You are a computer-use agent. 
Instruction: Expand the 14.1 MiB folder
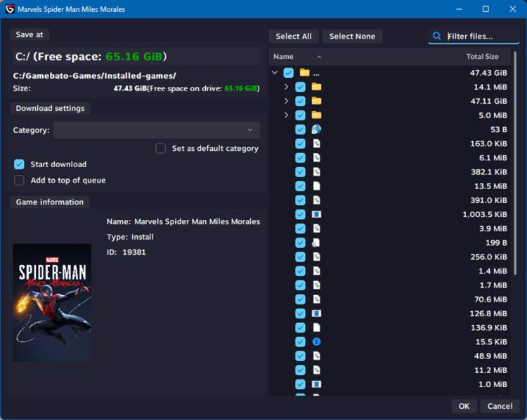click(x=286, y=86)
